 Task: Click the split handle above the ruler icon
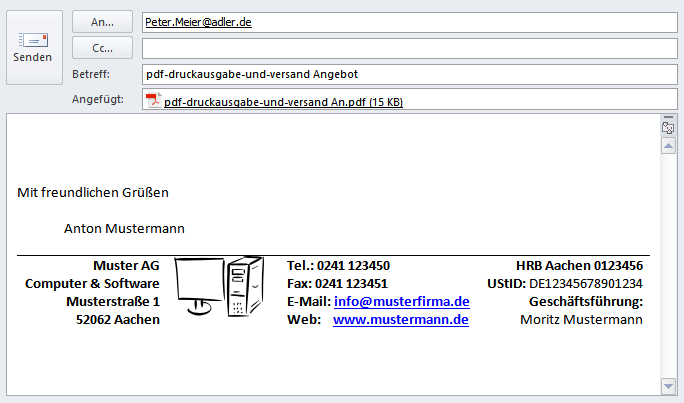[x=669, y=118]
